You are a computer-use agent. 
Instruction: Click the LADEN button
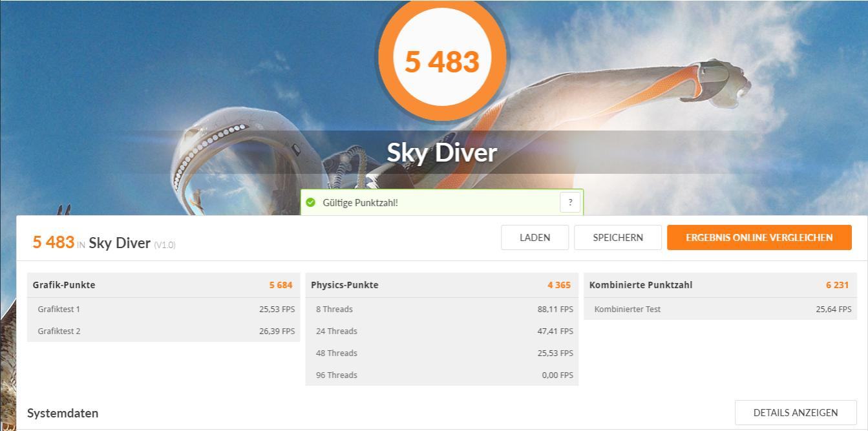click(535, 237)
